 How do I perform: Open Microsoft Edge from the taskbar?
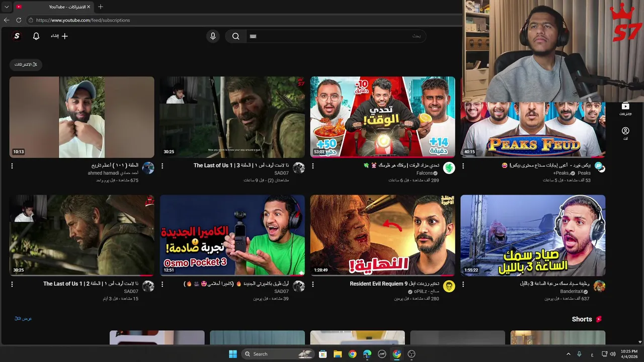367,354
